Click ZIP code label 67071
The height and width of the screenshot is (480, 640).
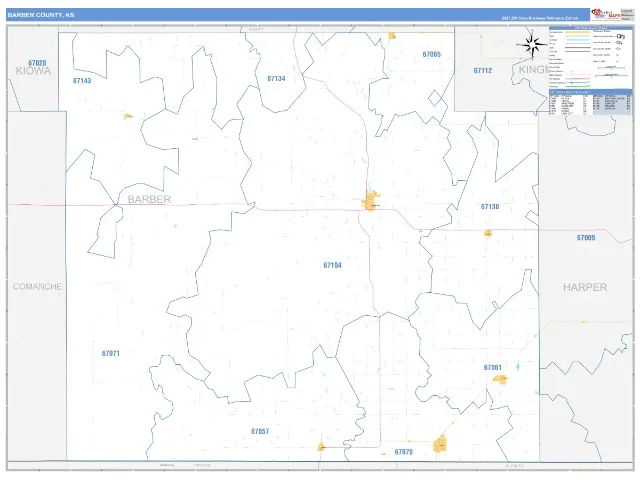coord(111,353)
